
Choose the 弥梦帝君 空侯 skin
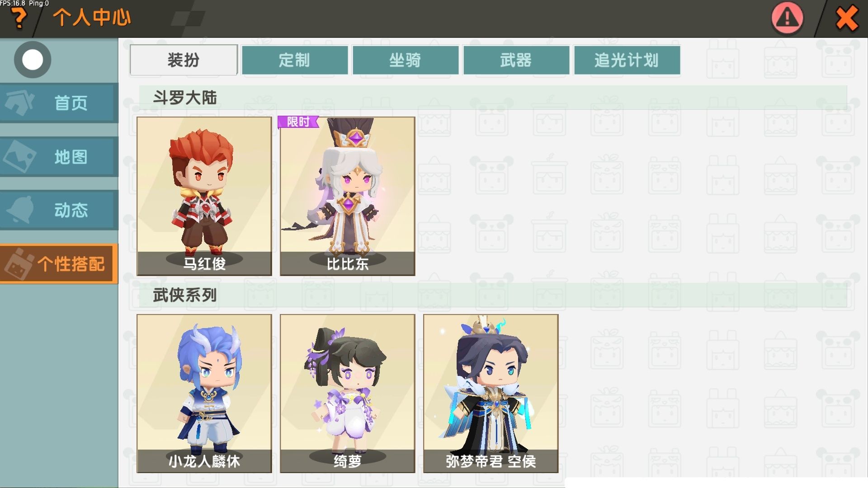[x=491, y=394]
